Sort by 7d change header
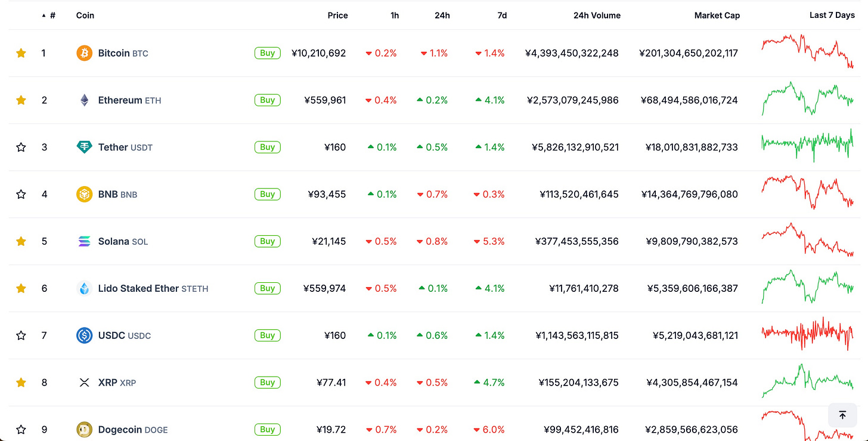868x441 pixels. pos(502,16)
